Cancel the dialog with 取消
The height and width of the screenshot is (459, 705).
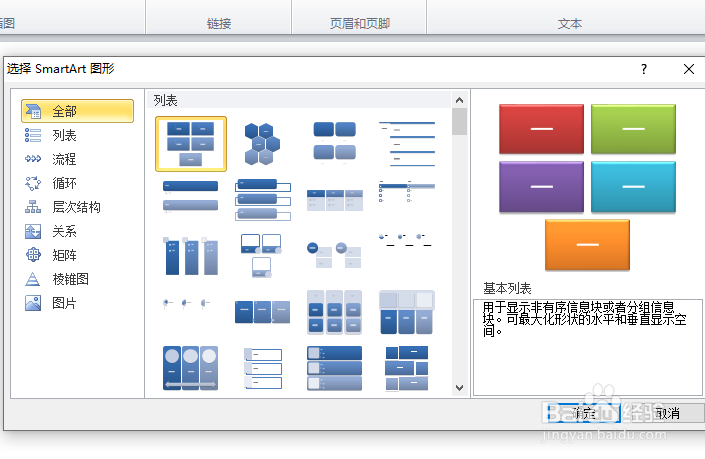pos(668,413)
